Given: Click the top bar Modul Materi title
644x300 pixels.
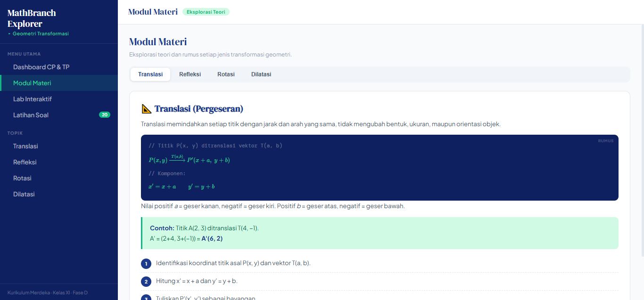Looking at the screenshot, I should click(x=153, y=12).
